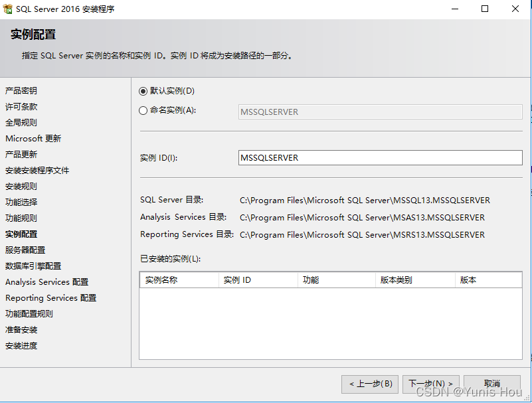Click the 实例名称 column header
Screen dimensions: 532x403
click(x=179, y=280)
